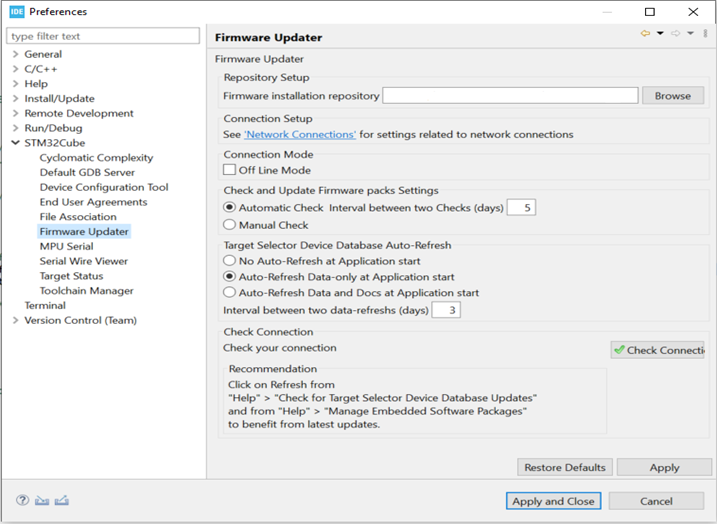Select No Auto-Refresh at Application start
This screenshot has height=524, width=717.
230,261
